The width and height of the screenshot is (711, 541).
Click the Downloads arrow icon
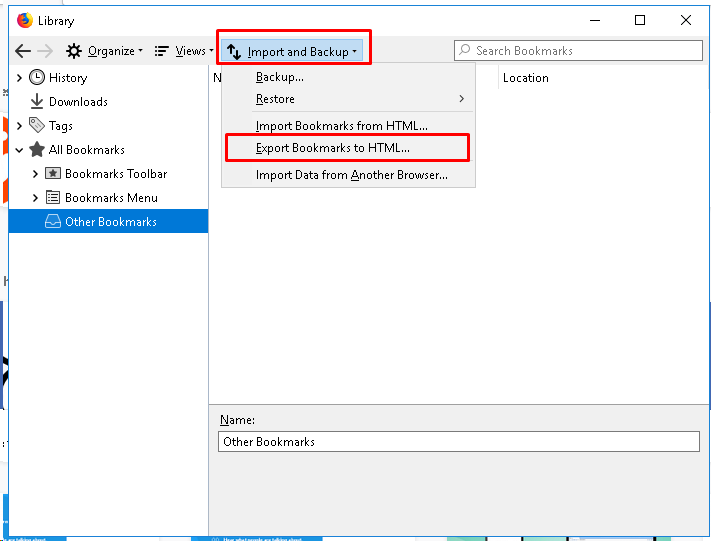pyautogui.click(x=37, y=102)
